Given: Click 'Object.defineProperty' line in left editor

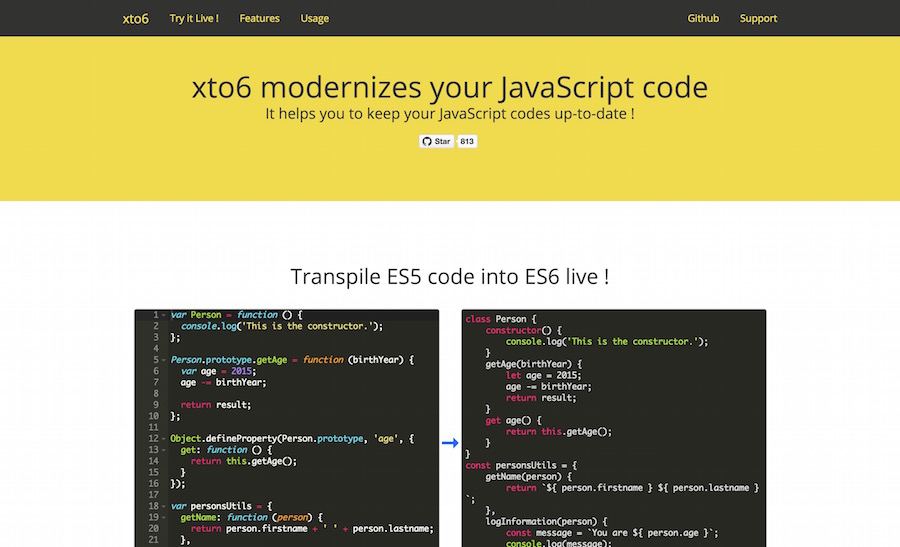Looking at the screenshot, I should (x=292, y=439).
